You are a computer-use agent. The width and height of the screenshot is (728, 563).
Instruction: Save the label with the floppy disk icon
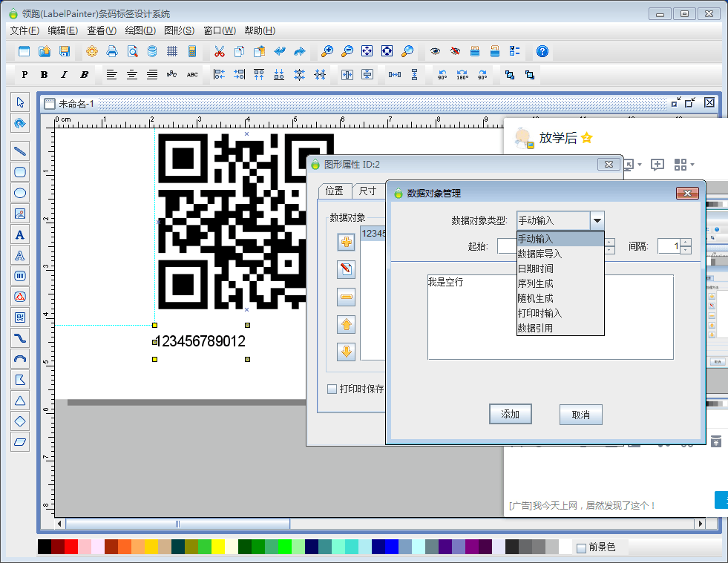click(65, 51)
